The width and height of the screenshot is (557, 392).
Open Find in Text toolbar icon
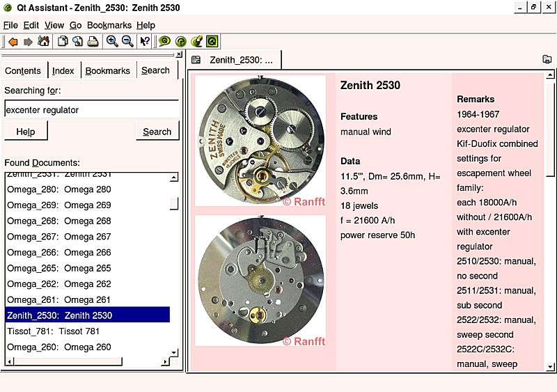(x=77, y=42)
